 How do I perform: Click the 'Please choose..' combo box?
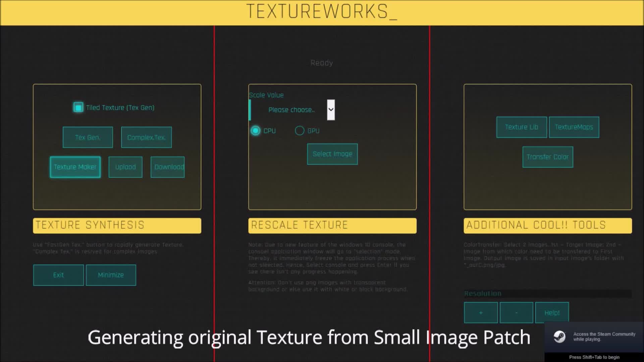[x=291, y=110]
